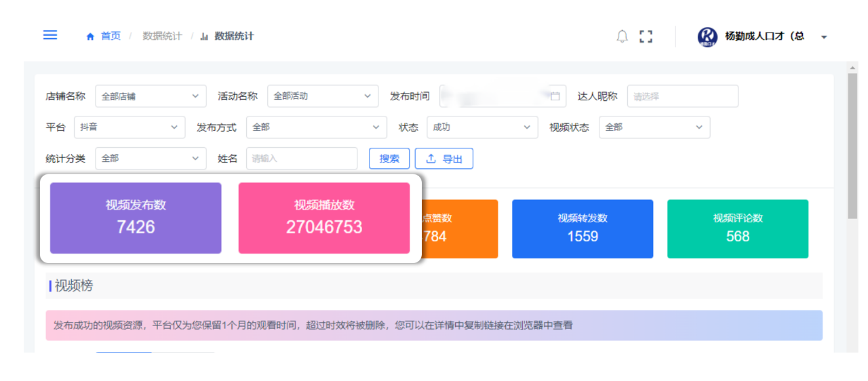
Task: Click the vertical scrollbar thumb
Action: 852,146
